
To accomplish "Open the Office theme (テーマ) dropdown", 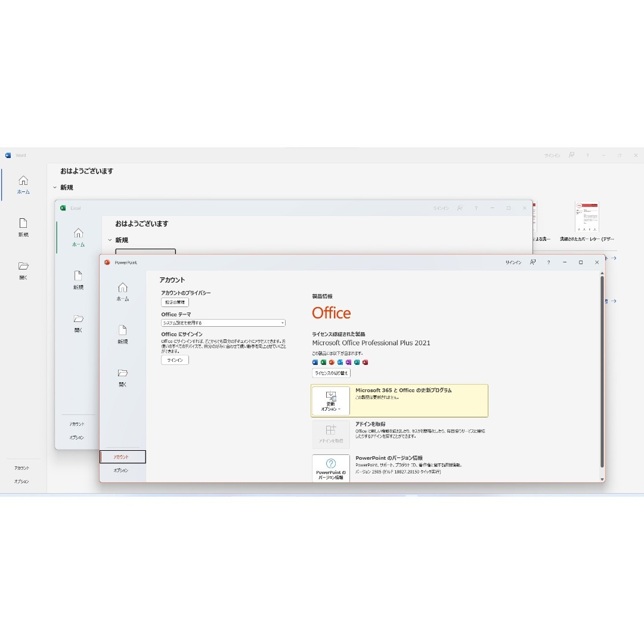I will point(223,323).
